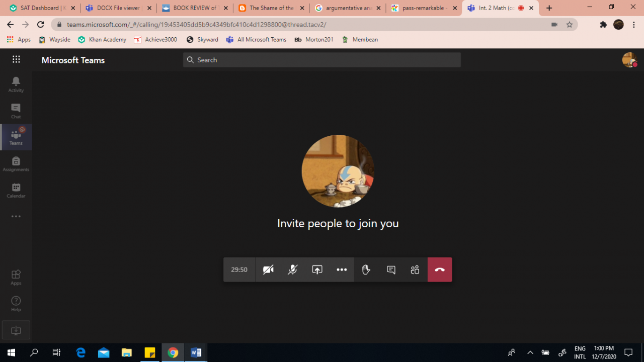Viewport: 644px width, 362px height.
Task: Bookmark this page with the star
Action: tap(570, 25)
